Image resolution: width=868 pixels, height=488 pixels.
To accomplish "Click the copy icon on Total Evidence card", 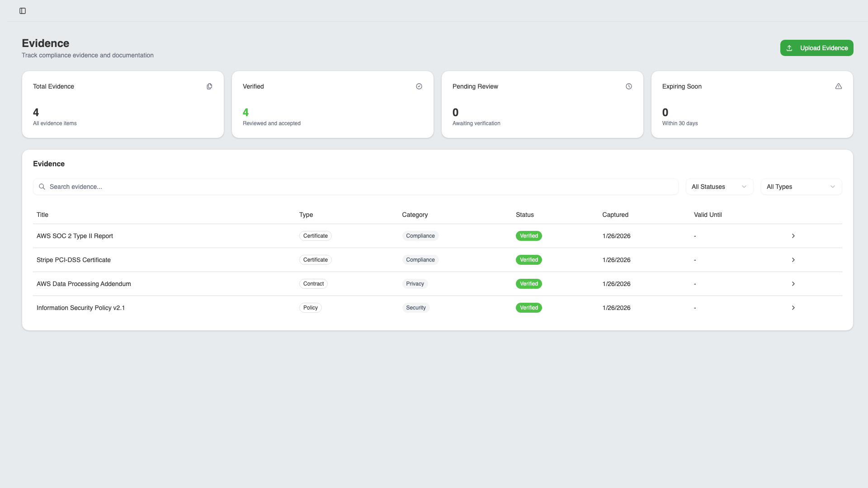I will click(209, 86).
